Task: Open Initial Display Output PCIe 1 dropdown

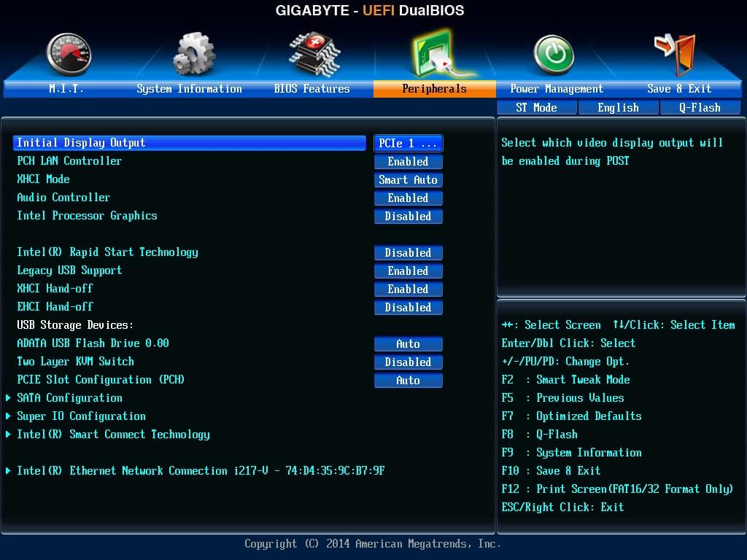Action: (x=409, y=144)
